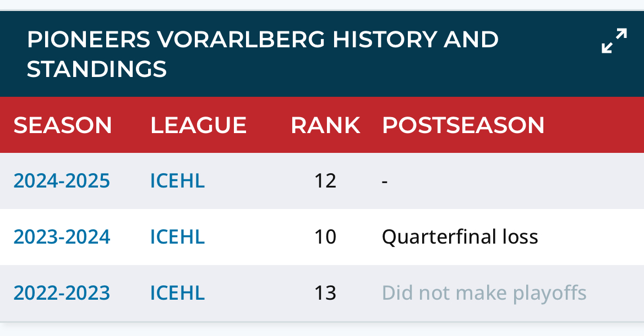Click rank 12 in the 2024-2025 row
Image resolution: width=644 pixels, height=336 pixels.
pos(325,181)
